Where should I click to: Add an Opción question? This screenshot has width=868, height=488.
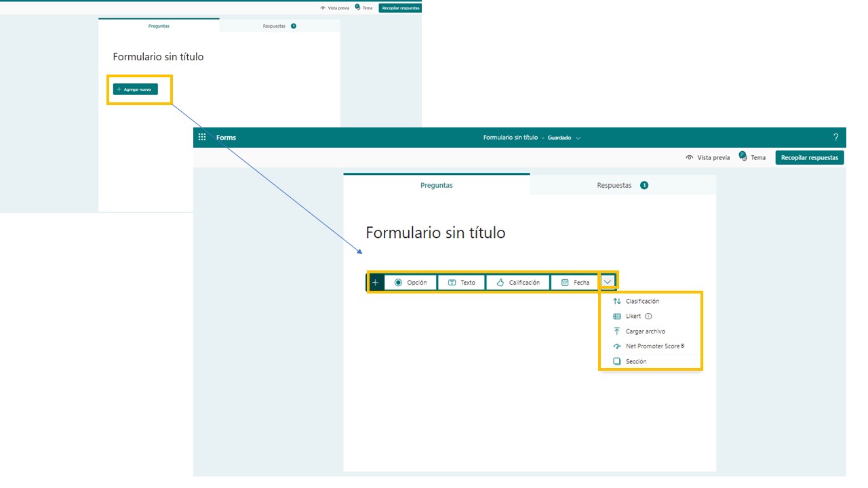(x=410, y=282)
